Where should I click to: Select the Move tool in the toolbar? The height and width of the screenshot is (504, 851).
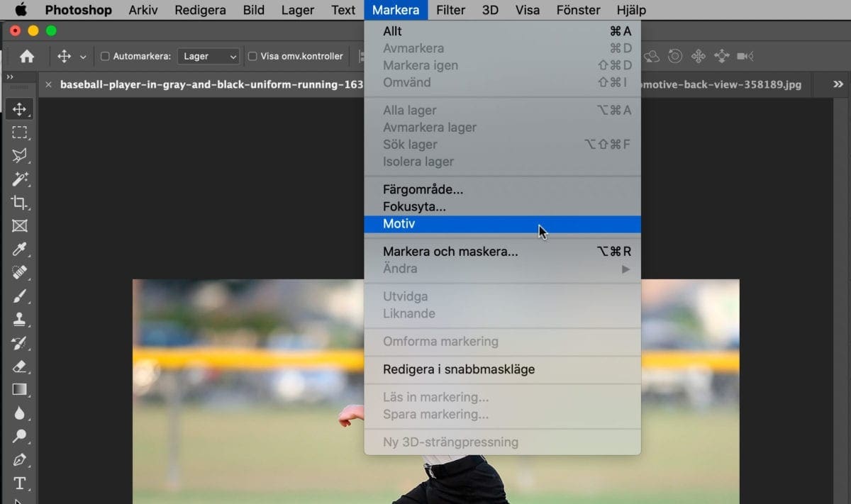pyautogui.click(x=19, y=109)
